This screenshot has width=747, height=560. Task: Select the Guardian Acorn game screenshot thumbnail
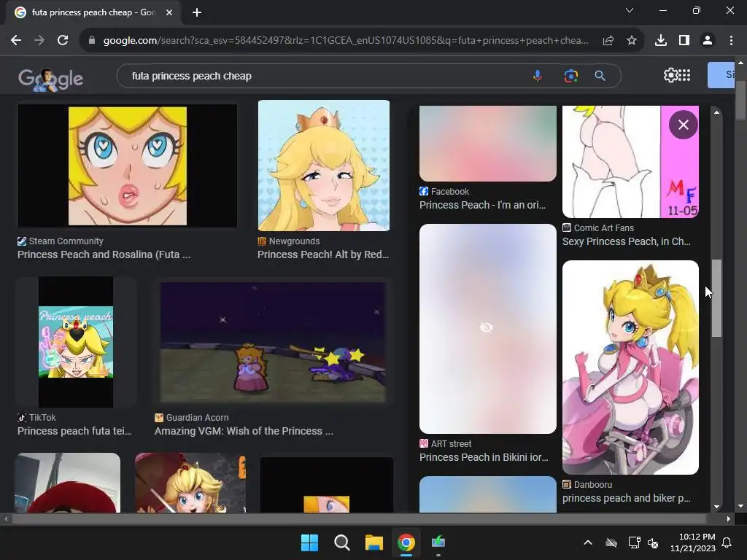(x=273, y=342)
